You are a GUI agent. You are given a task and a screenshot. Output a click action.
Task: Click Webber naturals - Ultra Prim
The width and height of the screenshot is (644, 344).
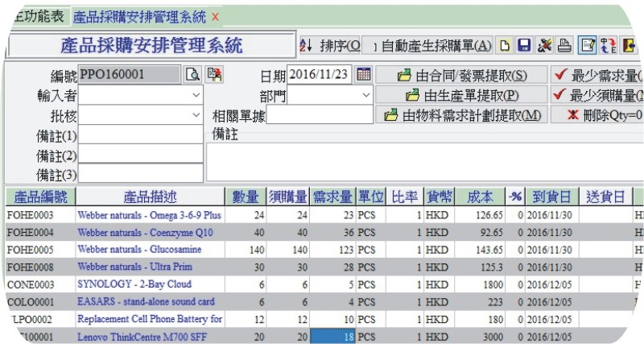point(134,267)
